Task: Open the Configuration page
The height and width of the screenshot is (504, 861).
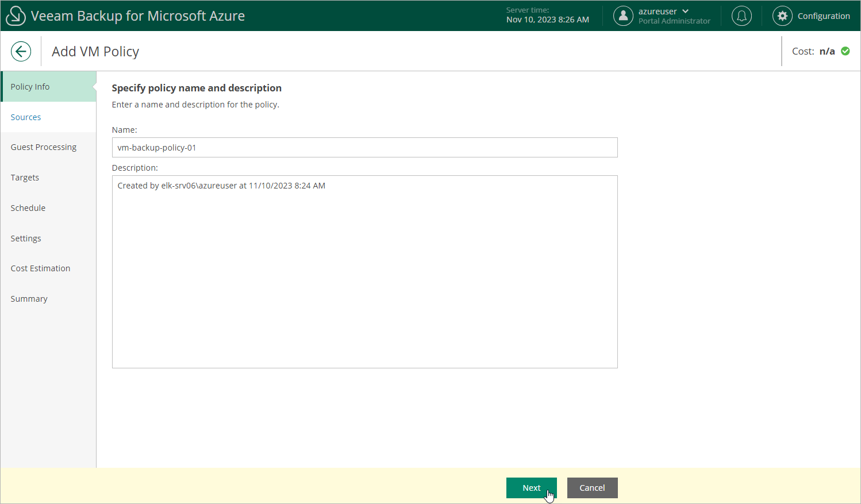Action: tap(824, 16)
